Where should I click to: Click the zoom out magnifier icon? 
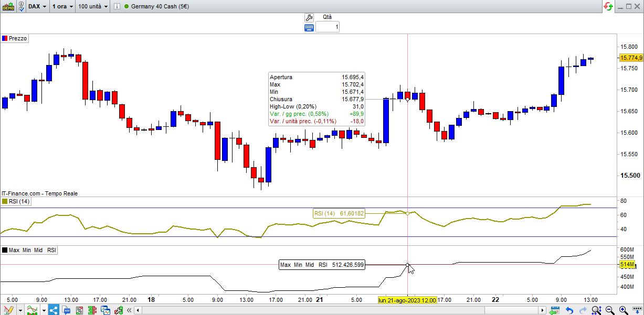tap(609, 310)
